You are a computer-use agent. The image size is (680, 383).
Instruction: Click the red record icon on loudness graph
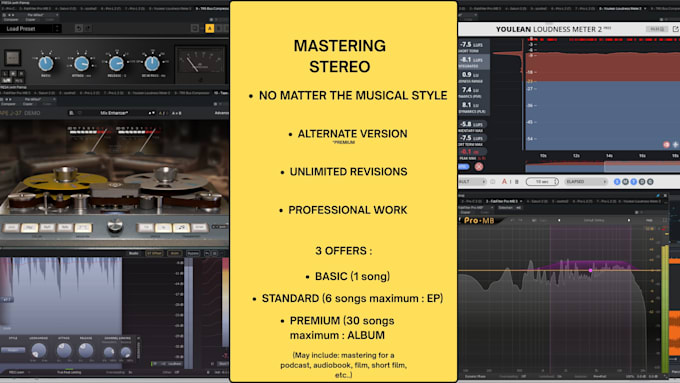667,144
